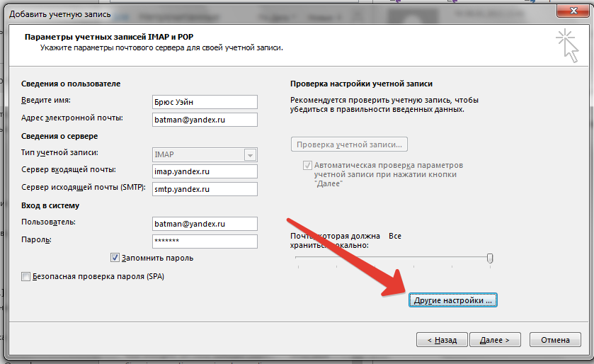This screenshot has width=594, height=364.
Task: Click the Пароль password field
Action: click(204, 241)
